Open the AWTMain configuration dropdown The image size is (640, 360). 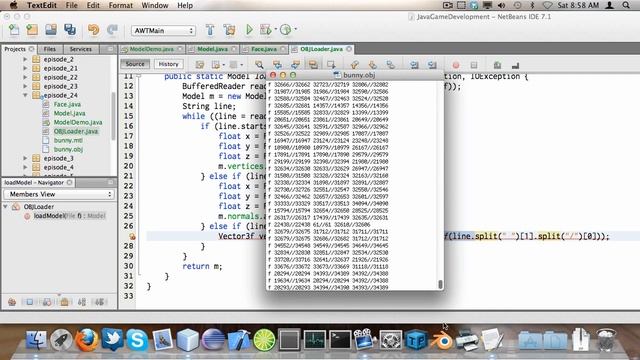163,31
